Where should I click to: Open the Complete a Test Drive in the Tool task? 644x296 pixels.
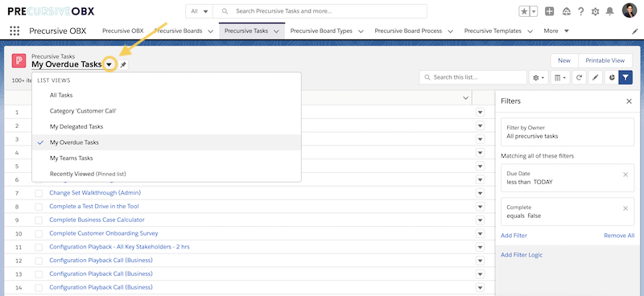tap(94, 207)
